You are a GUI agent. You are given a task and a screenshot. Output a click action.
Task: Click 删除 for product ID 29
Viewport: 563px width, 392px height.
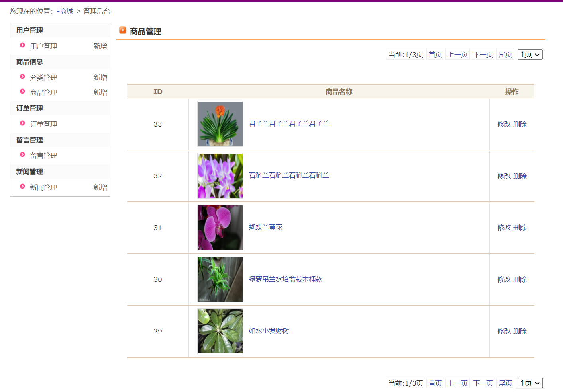coord(520,331)
